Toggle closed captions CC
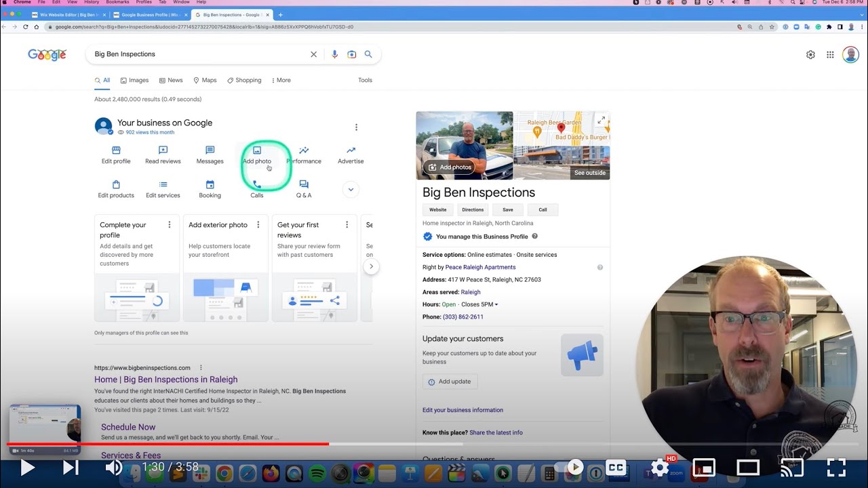868x488 pixels. [616, 468]
